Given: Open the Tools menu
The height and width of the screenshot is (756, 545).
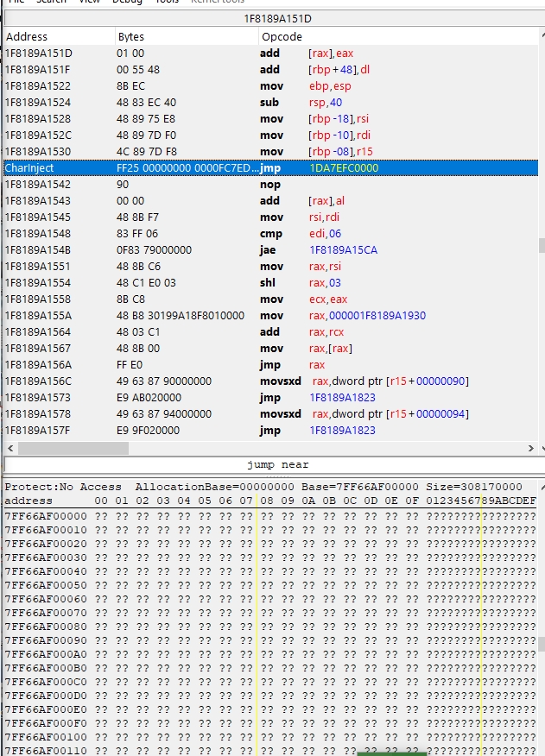Looking at the screenshot, I should click(x=167, y=2).
